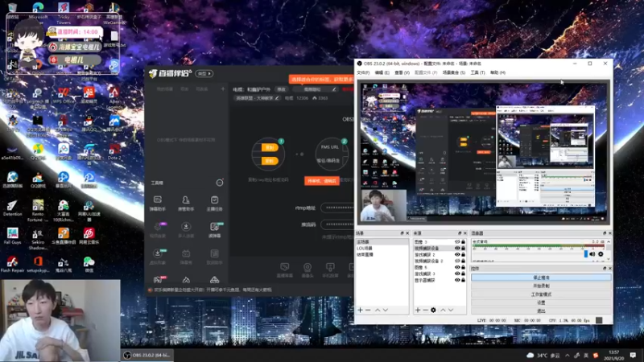Toggle visibility of 游戏捕获 3 source

point(457,274)
